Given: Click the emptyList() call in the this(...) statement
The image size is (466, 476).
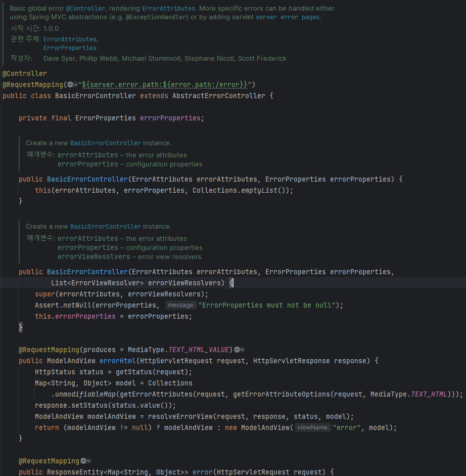Looking at the screenshot, I should point(263,190).
